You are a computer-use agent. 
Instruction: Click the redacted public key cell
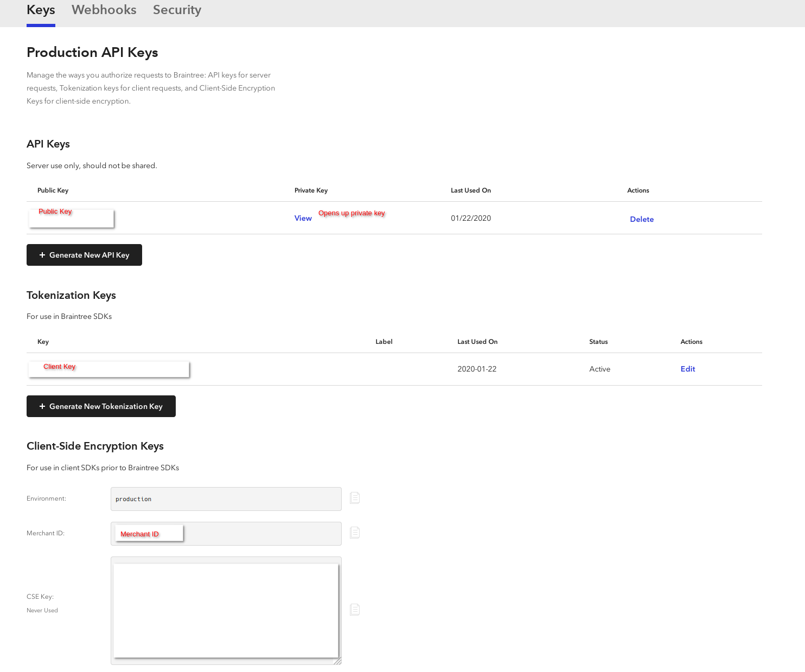click(72, 218)
